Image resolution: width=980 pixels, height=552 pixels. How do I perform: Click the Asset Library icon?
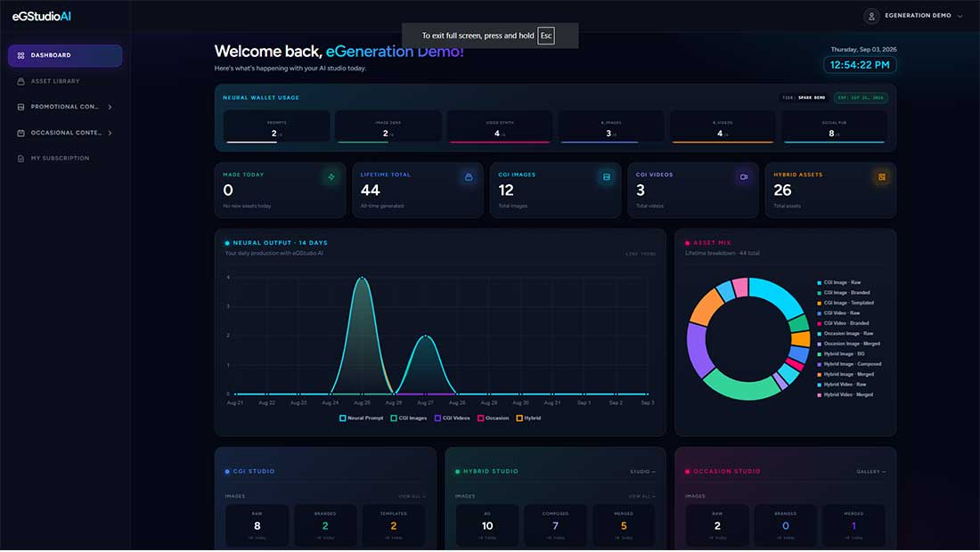(x=20, y=81)
